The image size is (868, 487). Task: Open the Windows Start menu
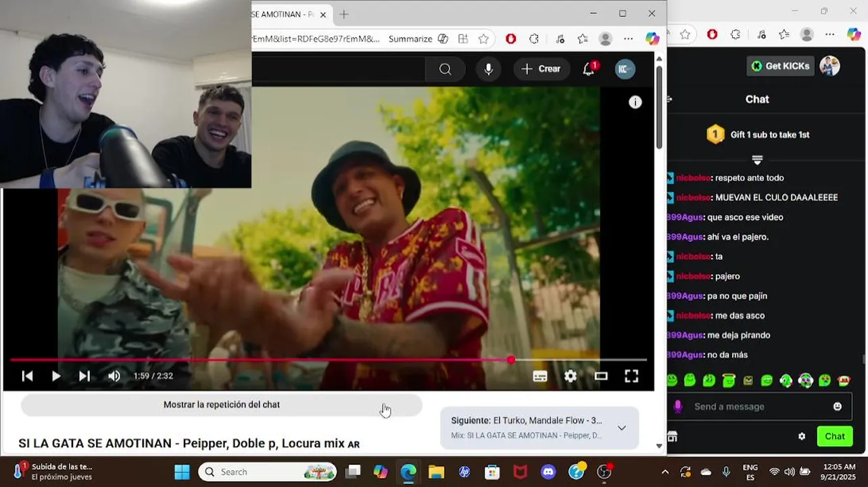click(x=182, y=471)
